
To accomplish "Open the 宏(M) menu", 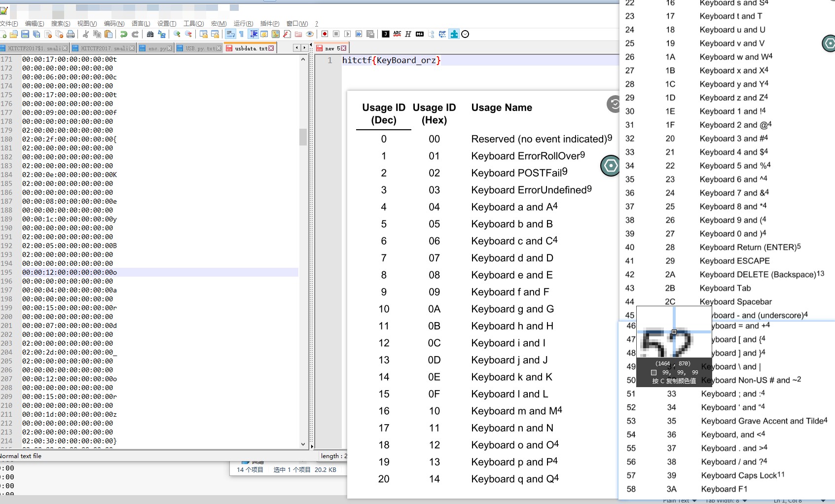I will pyautogui.click(x=219, y=23).
